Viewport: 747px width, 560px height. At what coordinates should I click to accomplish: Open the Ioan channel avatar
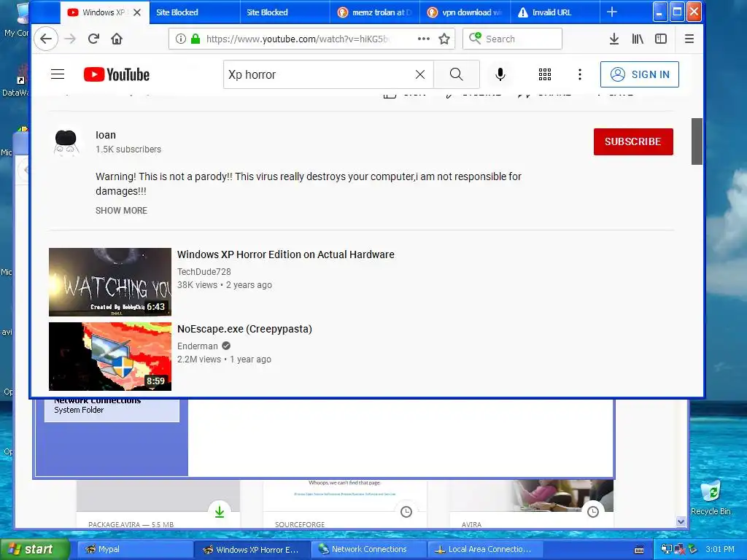click(x=66, y=142)
